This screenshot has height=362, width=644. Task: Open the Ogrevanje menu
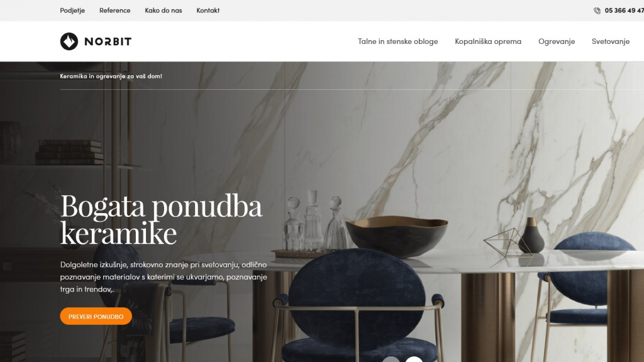[557, 41]
